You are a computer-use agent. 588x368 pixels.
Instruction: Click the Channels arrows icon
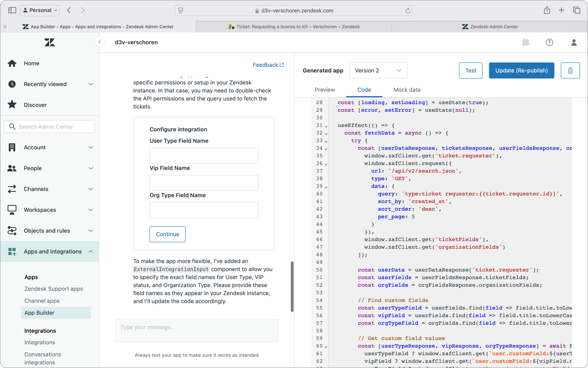click(x=12, y=189)
